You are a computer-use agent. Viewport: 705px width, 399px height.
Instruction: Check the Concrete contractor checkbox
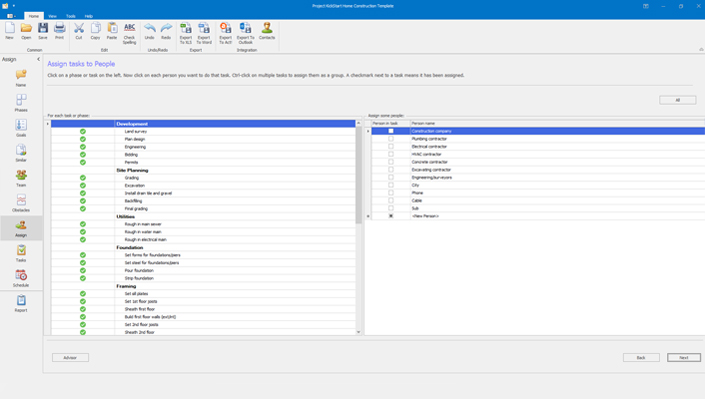[391, 161]
